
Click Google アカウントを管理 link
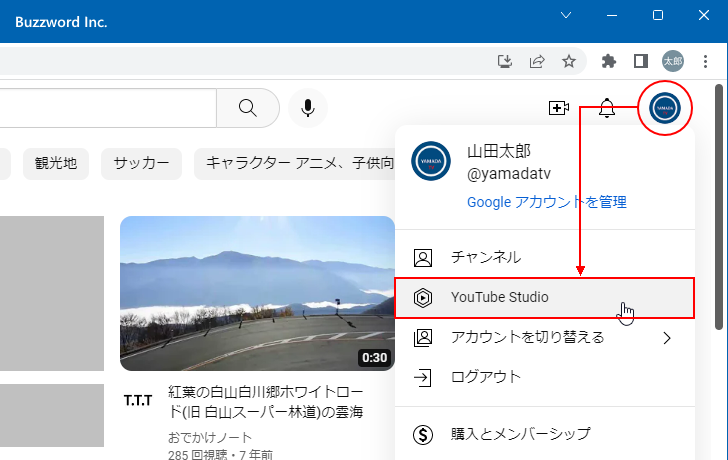pos(546,202)
